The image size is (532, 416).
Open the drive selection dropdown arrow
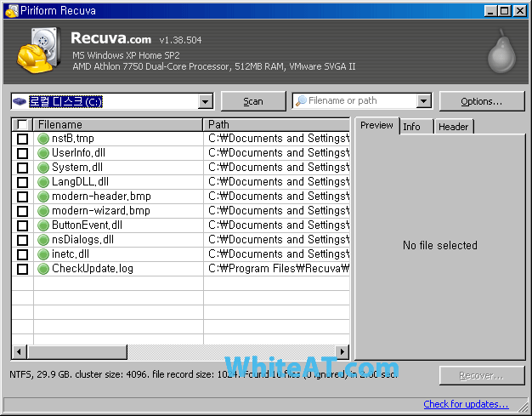(x=206, y=101)
